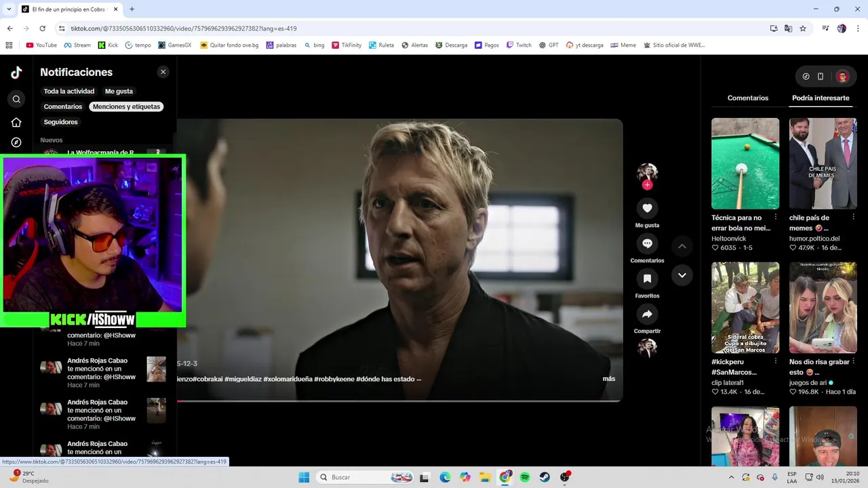Open the pool ball video thumbnail

coord(745,163)
